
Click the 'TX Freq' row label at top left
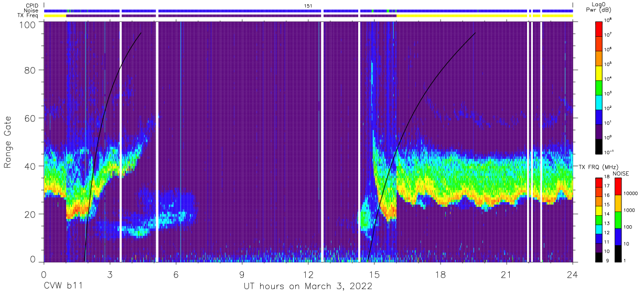27,16
